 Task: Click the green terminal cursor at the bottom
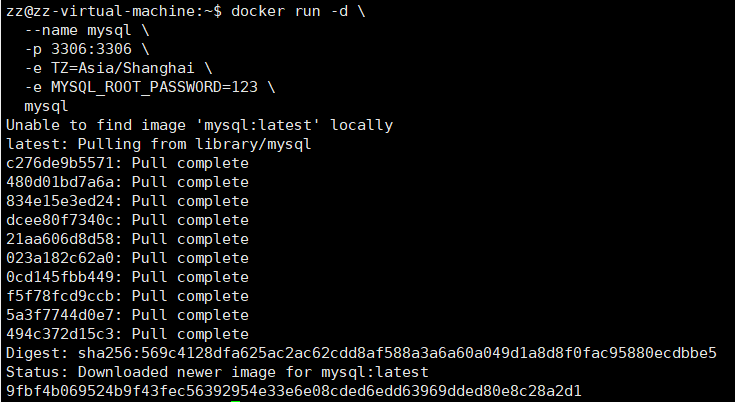(x=235, y=401)
